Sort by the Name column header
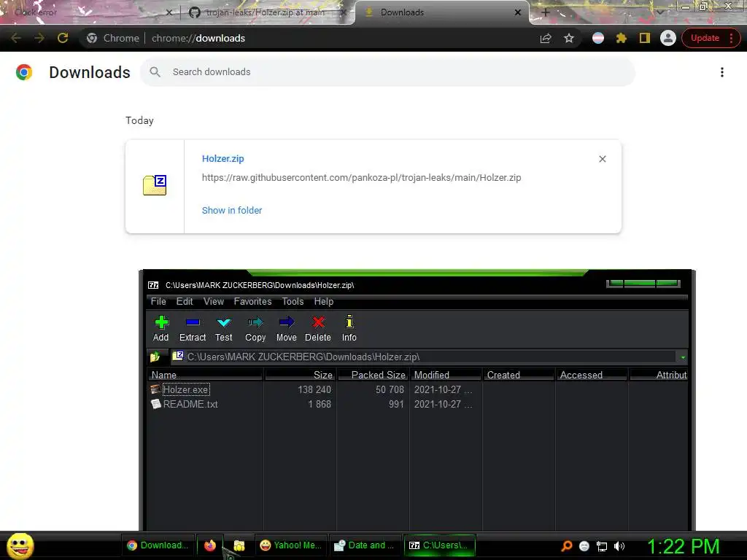This screenshot has height=560, width=747. click(205, 375)
